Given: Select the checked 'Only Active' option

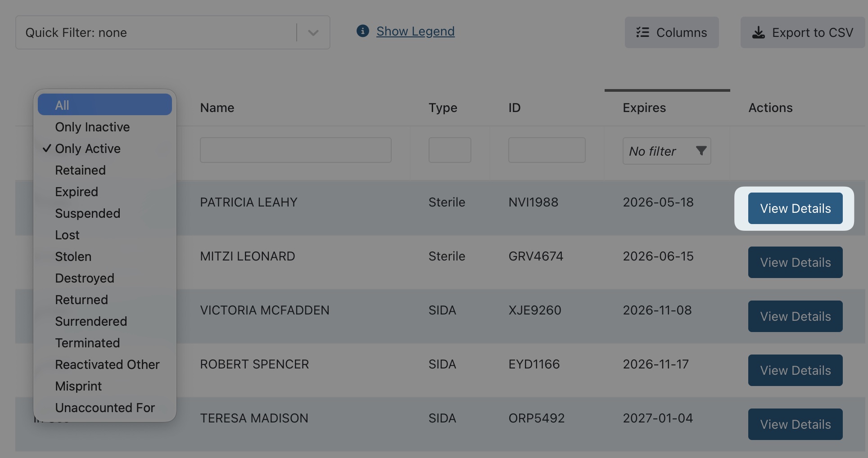Looking at the screenshot, I should (88, 148).
